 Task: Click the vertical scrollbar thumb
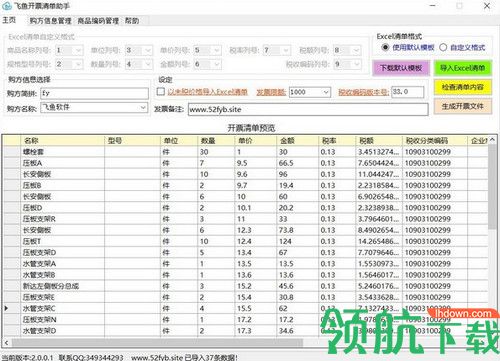point(492,187)
